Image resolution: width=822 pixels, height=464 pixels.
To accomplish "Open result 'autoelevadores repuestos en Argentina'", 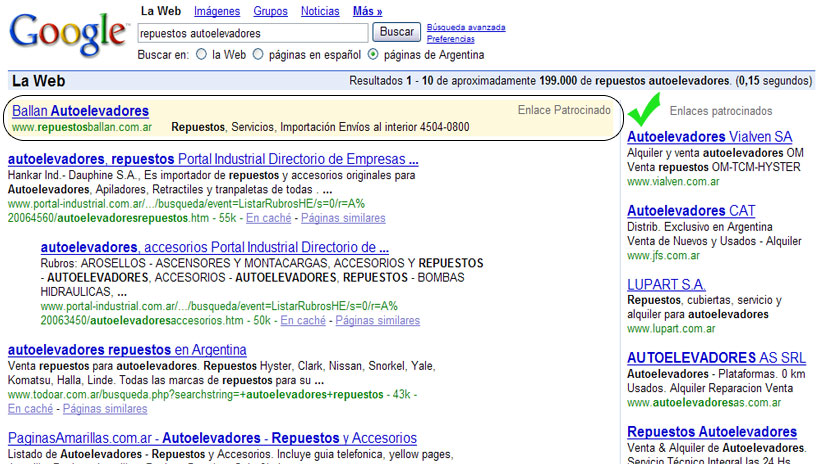I will (x=127, y=350).
